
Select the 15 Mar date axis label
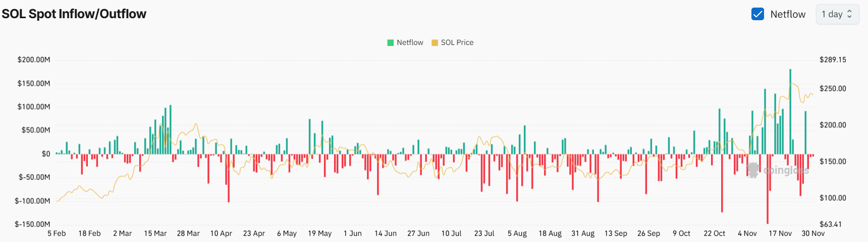click(155, 233)
